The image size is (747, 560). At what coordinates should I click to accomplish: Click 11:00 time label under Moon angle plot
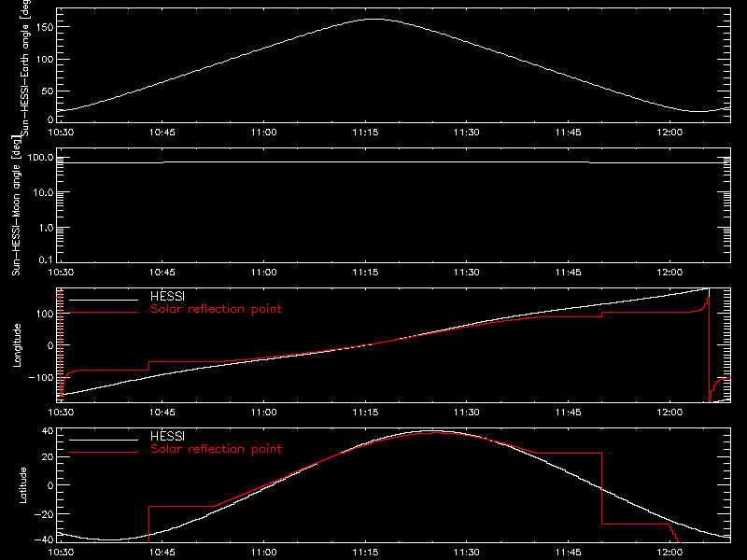point(264,273)
